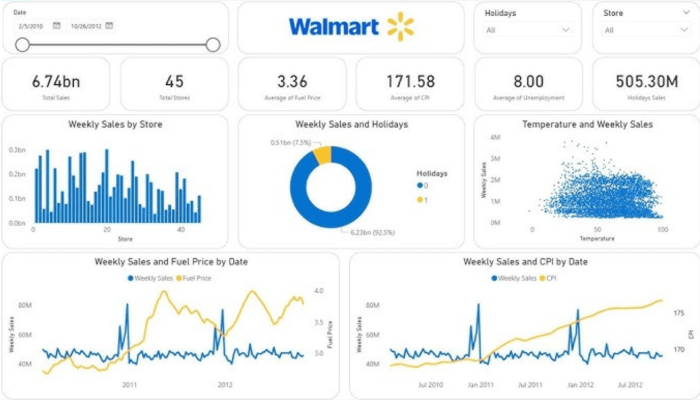Select the yellow holiday slice of donut chart
The image size is (700, 400).
pyautogui.click(x=322, y=155)
